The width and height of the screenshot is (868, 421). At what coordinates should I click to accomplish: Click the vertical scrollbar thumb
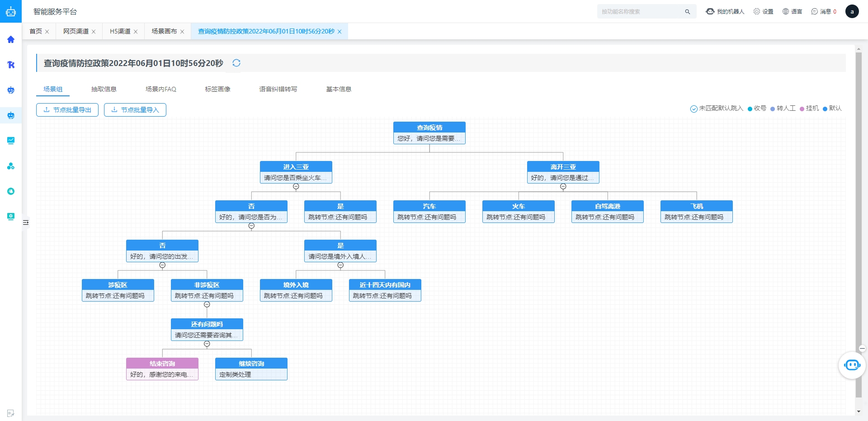click(859, 225)
